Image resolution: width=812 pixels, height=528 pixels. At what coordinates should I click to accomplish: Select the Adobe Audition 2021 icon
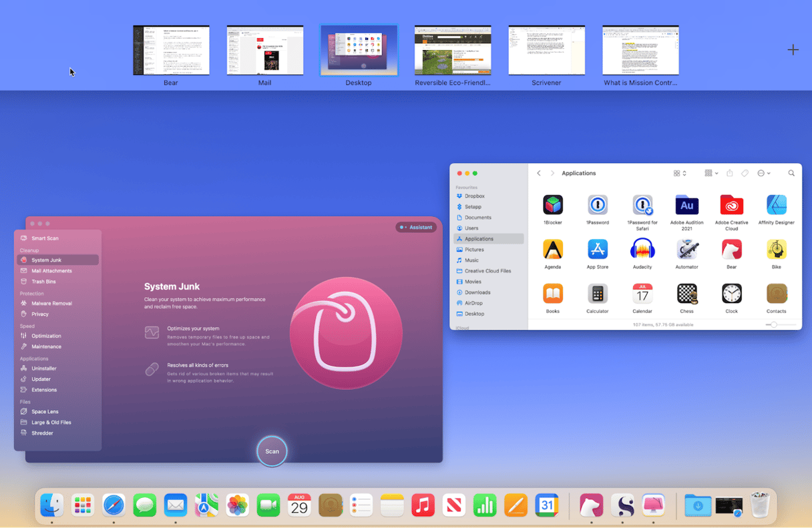point(686,205)
